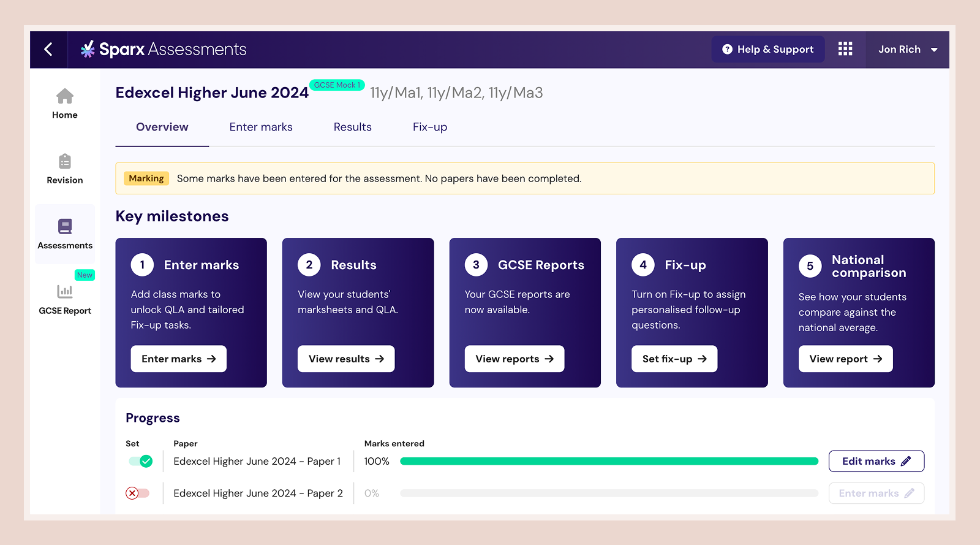Click Edit marks for Paper 1
The image size is (980, 545).
876,461
